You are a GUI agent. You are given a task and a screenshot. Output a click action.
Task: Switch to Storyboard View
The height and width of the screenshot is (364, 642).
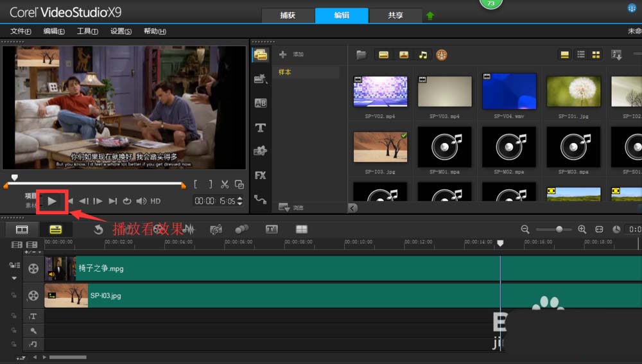pyautogui.click(x=22, y=229)
